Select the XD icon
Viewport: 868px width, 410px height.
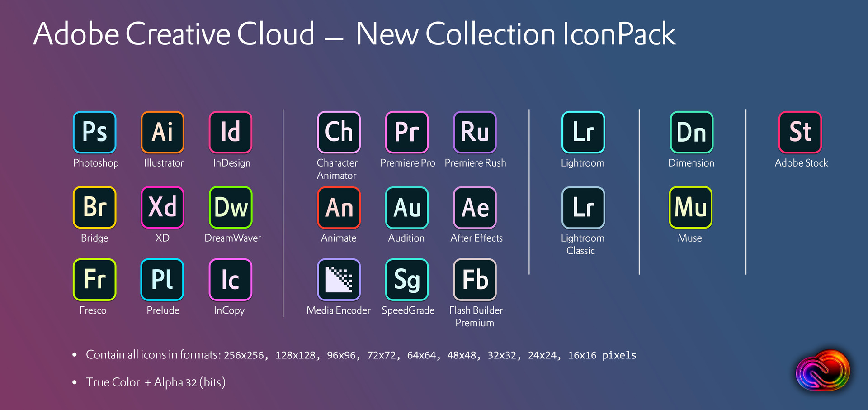(162, 207)
